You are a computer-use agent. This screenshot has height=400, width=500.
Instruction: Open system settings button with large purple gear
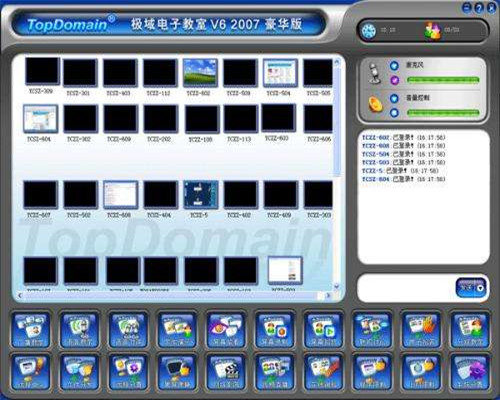tap(470, 372)
